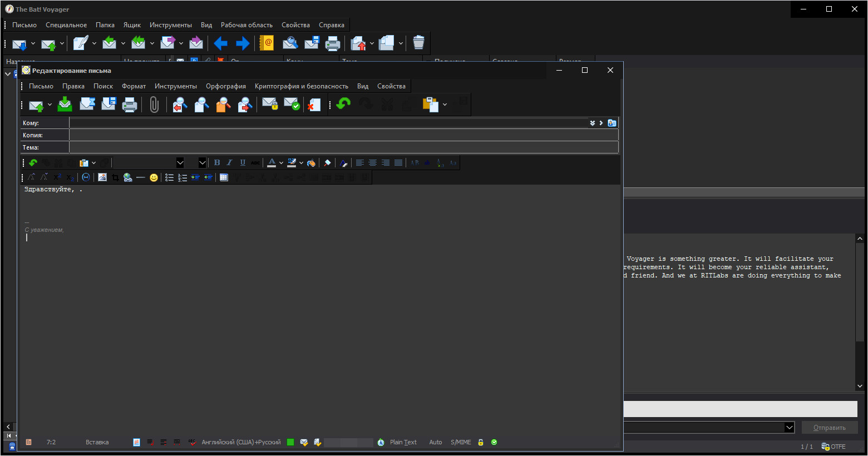Click the trash can delete icon
Viewport: 868px width, 456px height.
pos(418,43)
